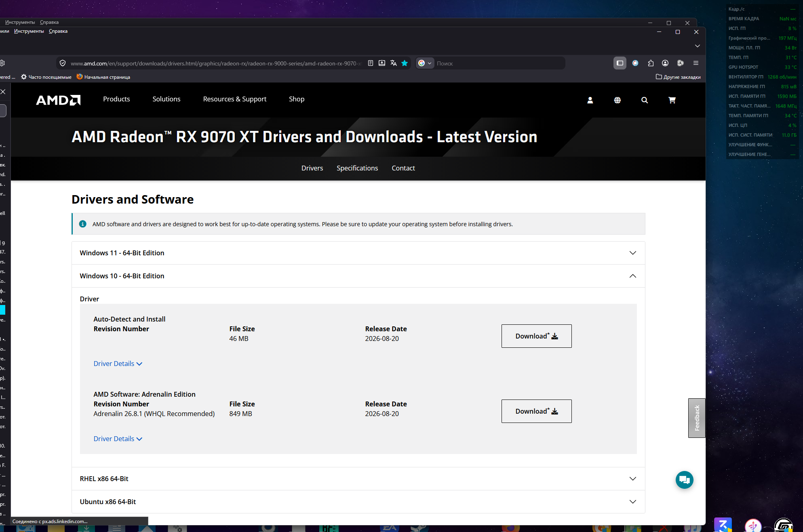Open the chat bubble support icon
803x532 pixels.
[685, 480]
